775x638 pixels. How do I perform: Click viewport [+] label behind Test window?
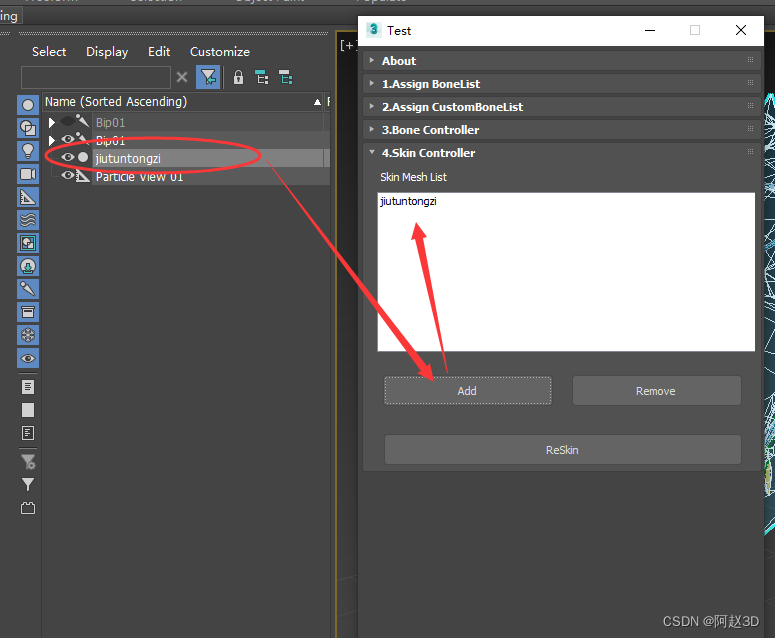[348, 45]
